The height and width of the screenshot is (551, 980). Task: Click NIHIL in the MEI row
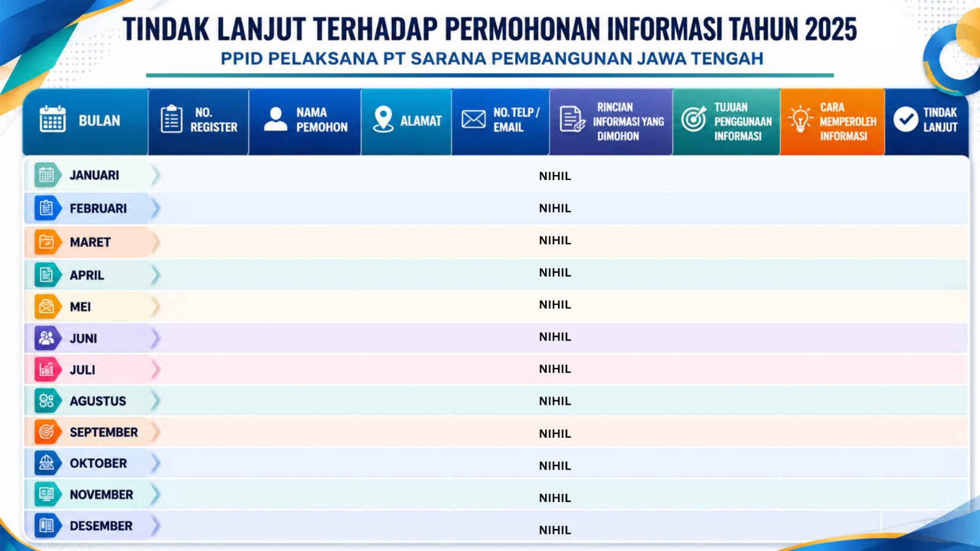555,305
